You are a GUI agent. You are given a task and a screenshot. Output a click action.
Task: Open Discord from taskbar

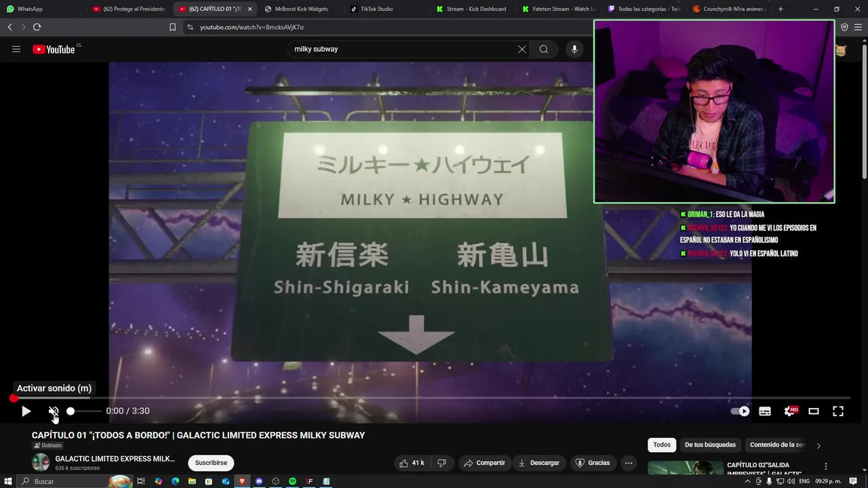259,481
